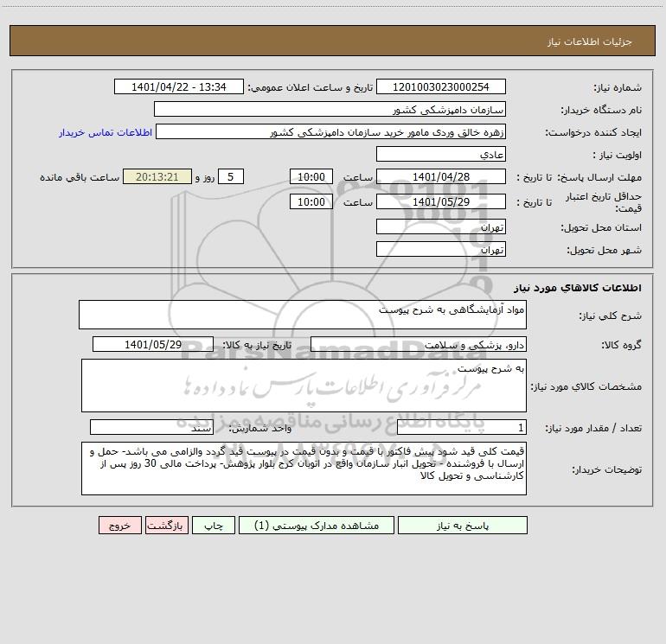Screen dimensions: 666x644
Task: Click the ایجاد کننده درخواست label
Action: [593, 132]
